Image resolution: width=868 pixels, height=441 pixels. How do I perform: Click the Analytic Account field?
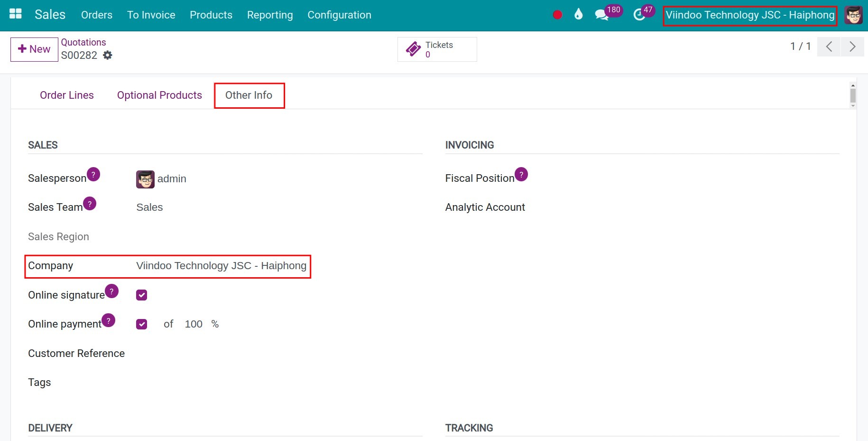point(696,207)
